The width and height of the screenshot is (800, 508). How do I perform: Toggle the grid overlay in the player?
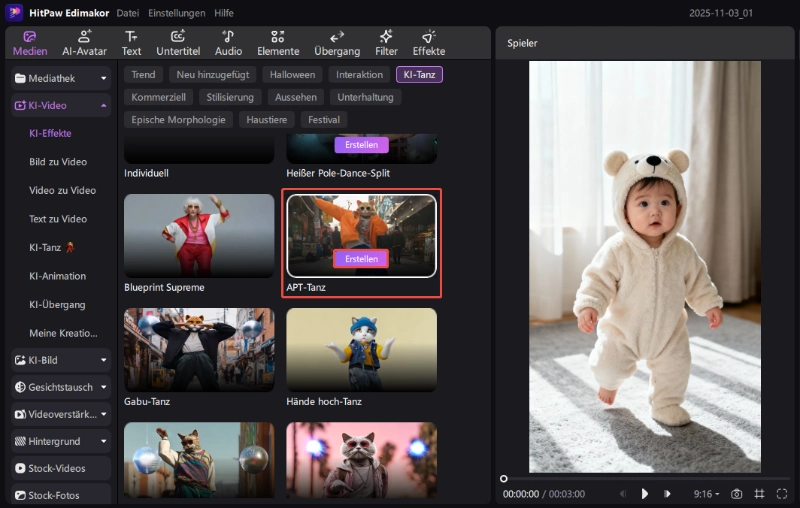759,494
